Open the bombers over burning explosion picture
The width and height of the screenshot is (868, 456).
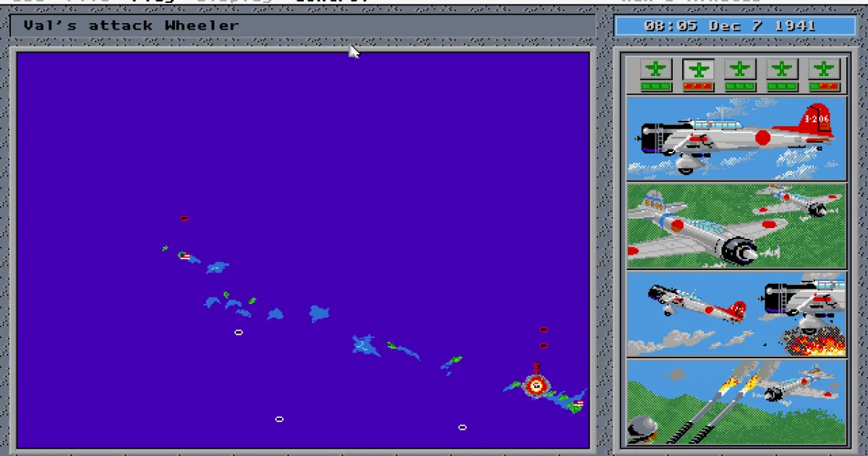(736, 314)
